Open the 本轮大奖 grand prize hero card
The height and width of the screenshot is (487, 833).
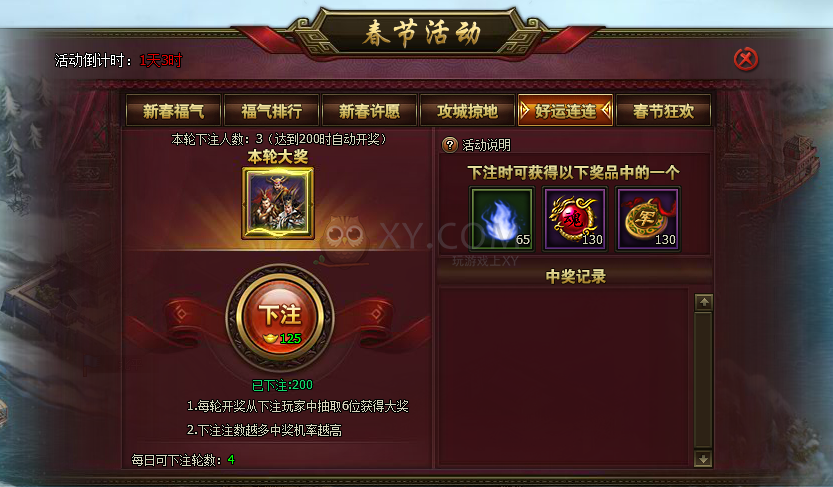click(x=278, y=203)
